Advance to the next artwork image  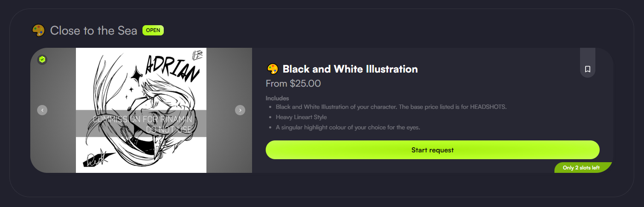click(240, 110)
